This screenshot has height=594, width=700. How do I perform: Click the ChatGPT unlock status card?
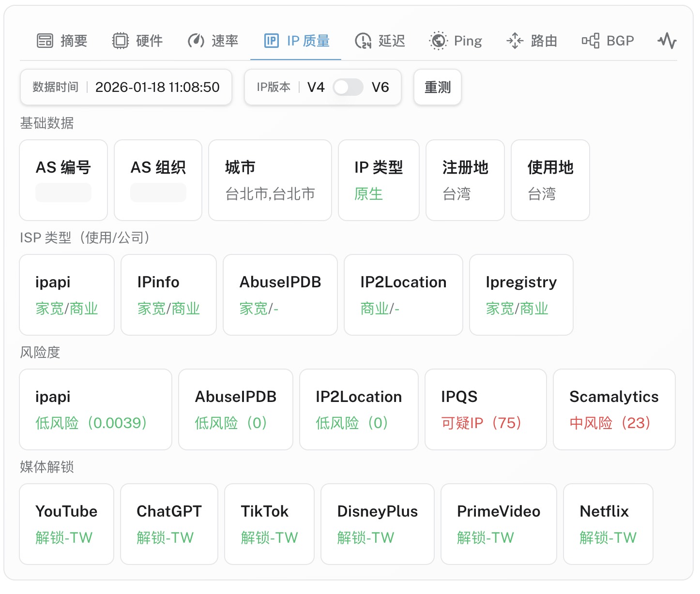[169, 524]
